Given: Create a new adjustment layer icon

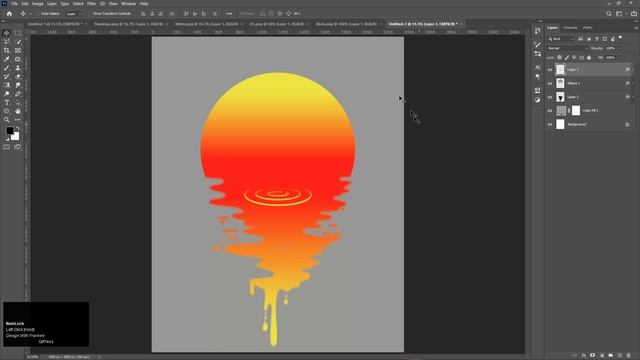Looking at the screenshot, I should (x=602, y=356).
